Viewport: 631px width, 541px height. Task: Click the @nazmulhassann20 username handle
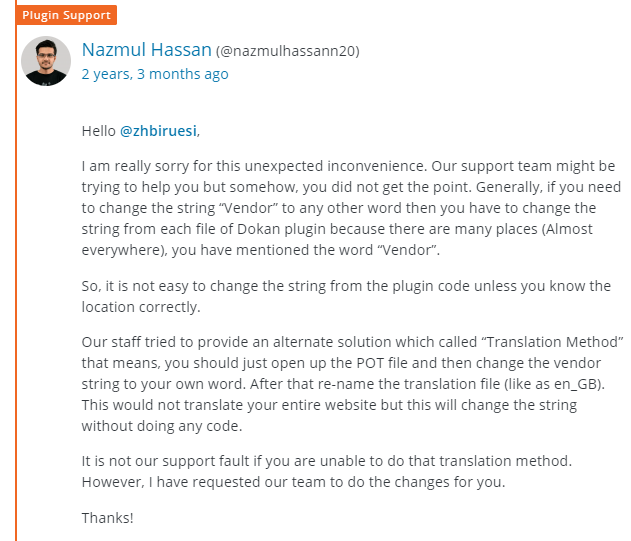288,51
